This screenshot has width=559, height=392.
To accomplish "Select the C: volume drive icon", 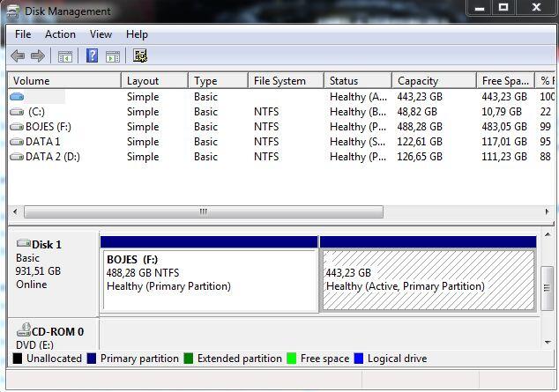I will (17, 112).
